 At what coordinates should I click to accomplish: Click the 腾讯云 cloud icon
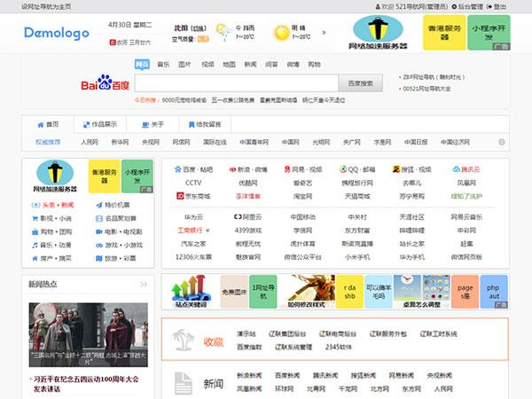(457, 169)
